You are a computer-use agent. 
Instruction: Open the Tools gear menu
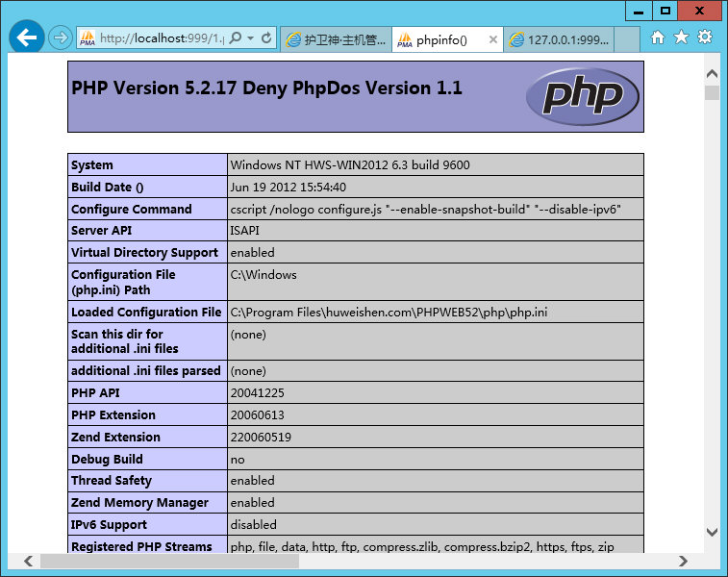(705, 37)
